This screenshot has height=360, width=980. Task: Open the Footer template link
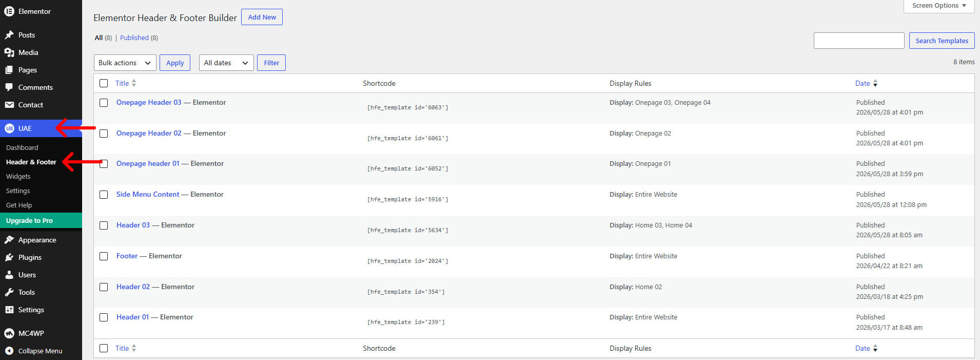pyautogui.click(x=127, y=256)
